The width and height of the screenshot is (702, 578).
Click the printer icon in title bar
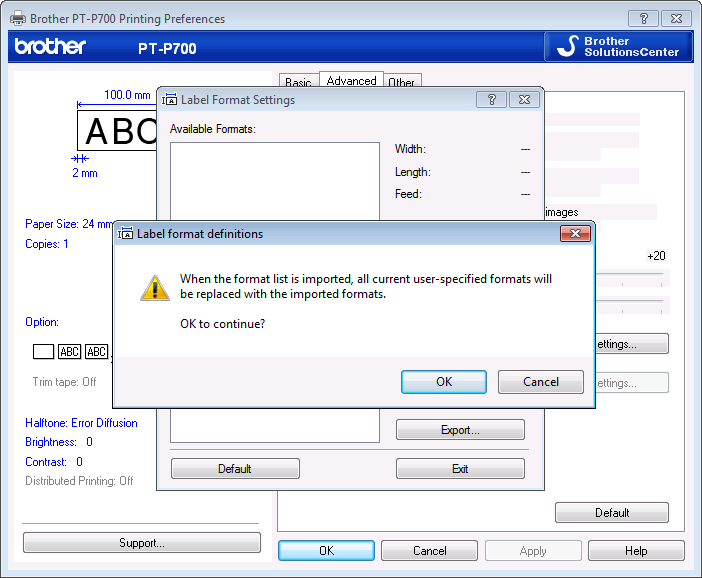18,18
